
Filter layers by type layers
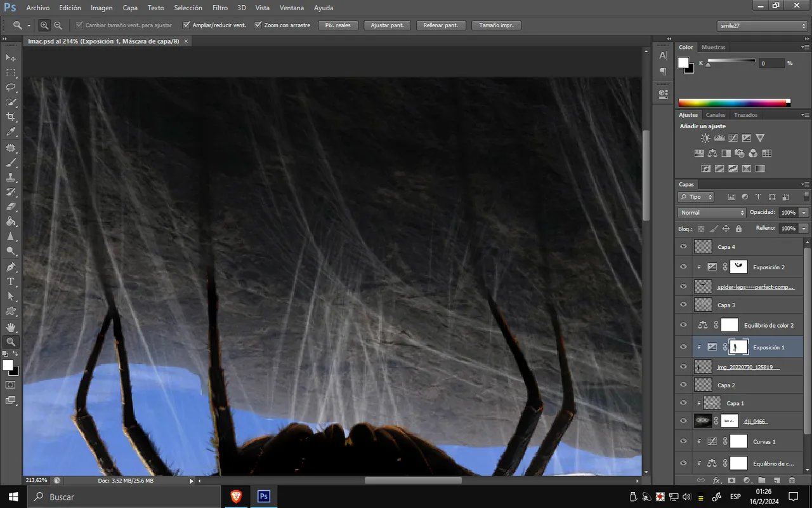point(758,197)
